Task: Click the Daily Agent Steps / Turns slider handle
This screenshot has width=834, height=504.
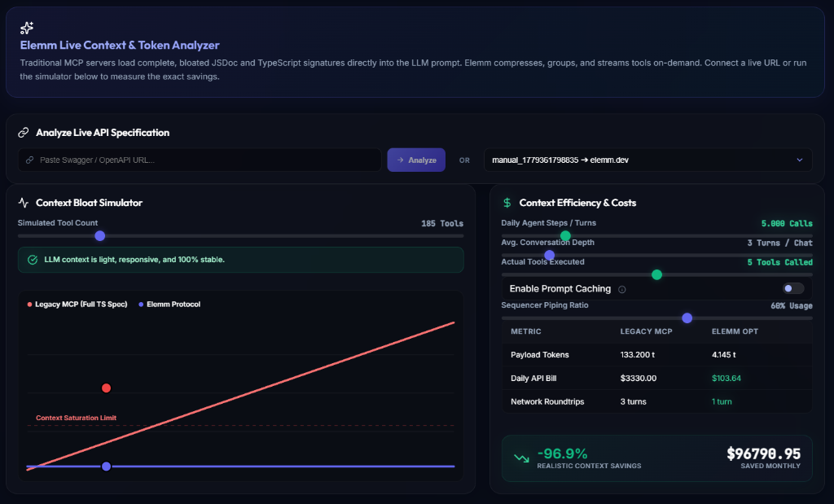Action: coord(565,235)
